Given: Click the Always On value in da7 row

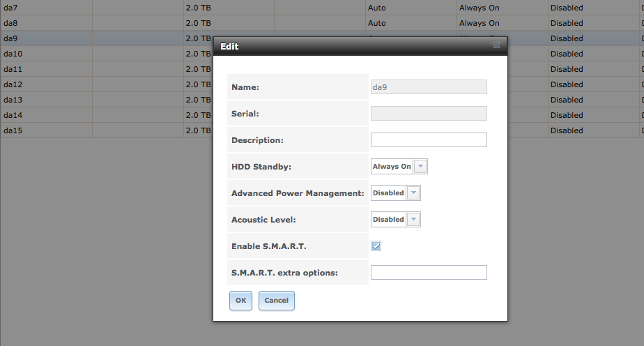Looking at the screenshot, I should pos(479,8).
